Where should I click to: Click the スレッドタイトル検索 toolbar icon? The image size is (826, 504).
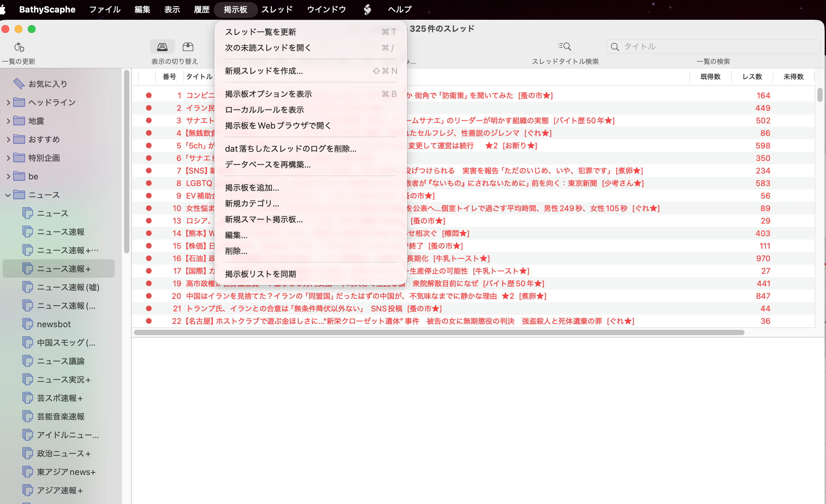[565, 47]
